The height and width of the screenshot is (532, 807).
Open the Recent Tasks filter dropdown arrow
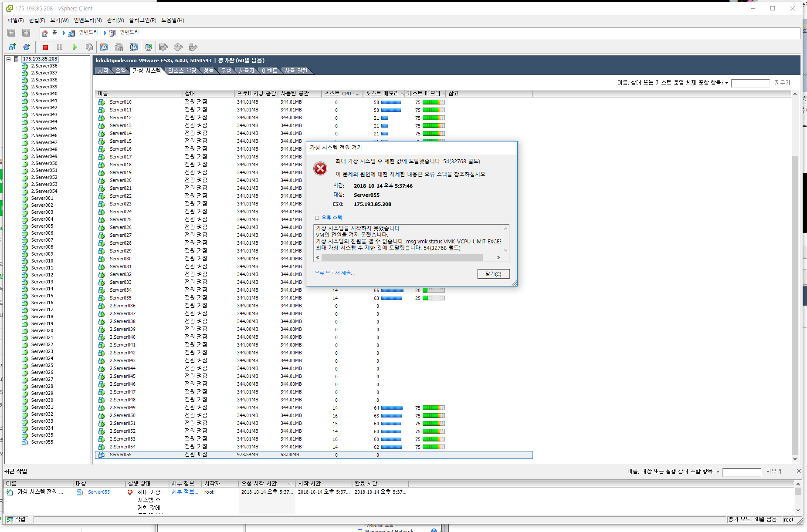pyautogui.click(x=718, y=472)
